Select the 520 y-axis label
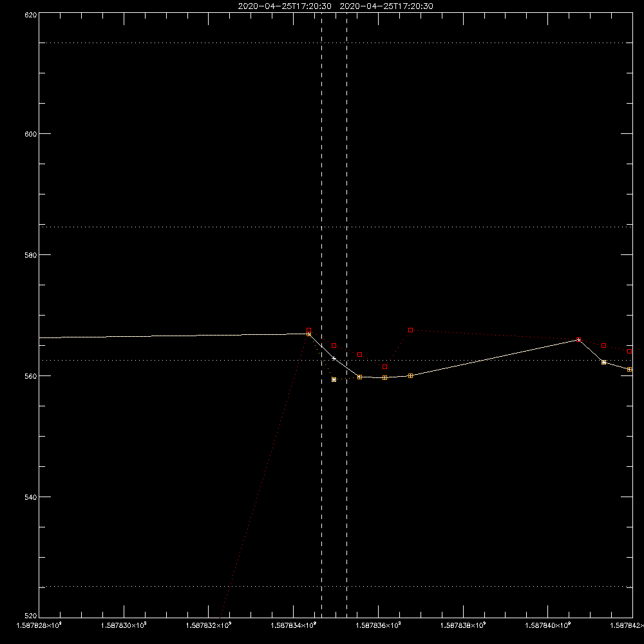The height and width of the screenshot is (644, 644). coord(31,616)
